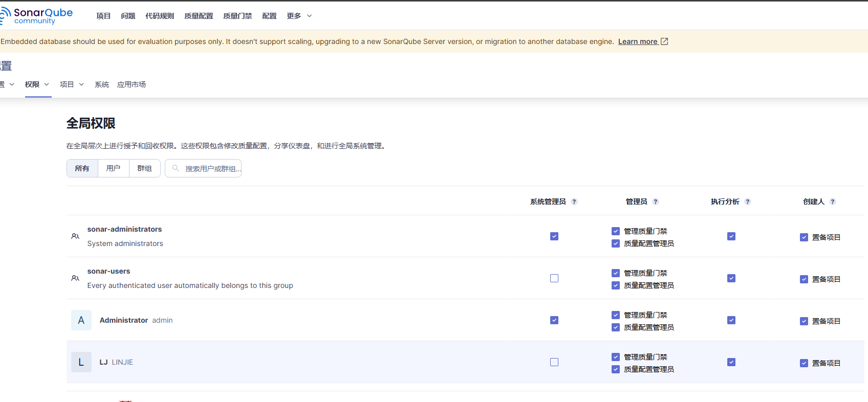Click the group icon beside sonar-administrators

click(x=75, y=236)
